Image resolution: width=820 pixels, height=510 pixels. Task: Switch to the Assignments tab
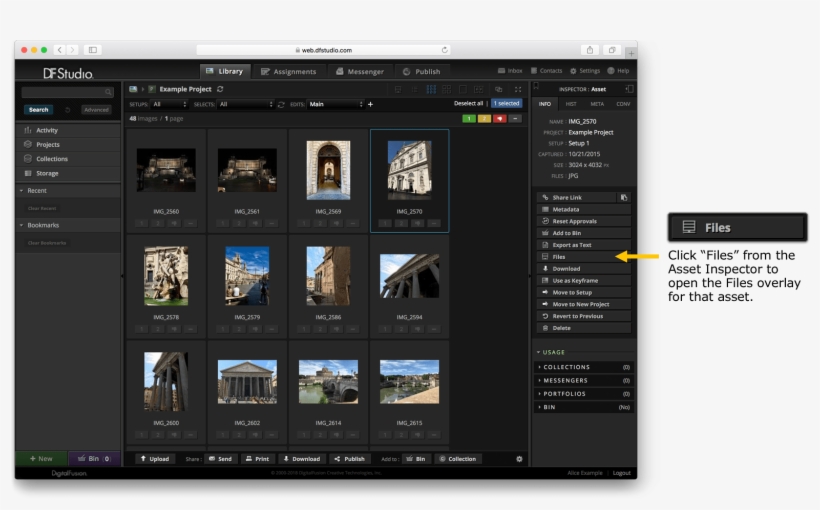pos(289,72)
